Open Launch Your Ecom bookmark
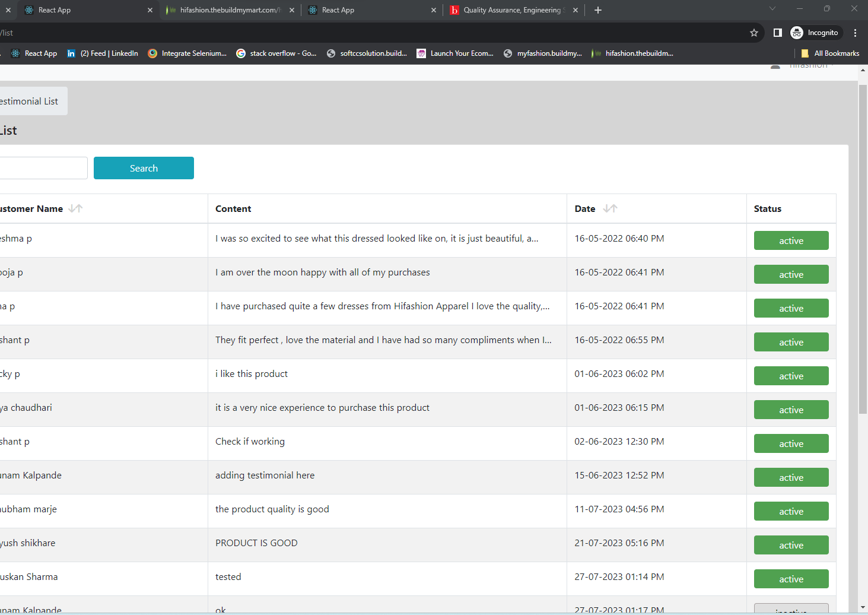Image resolution: width=868 pixels, height=615 pixels. tap(455, 53)
